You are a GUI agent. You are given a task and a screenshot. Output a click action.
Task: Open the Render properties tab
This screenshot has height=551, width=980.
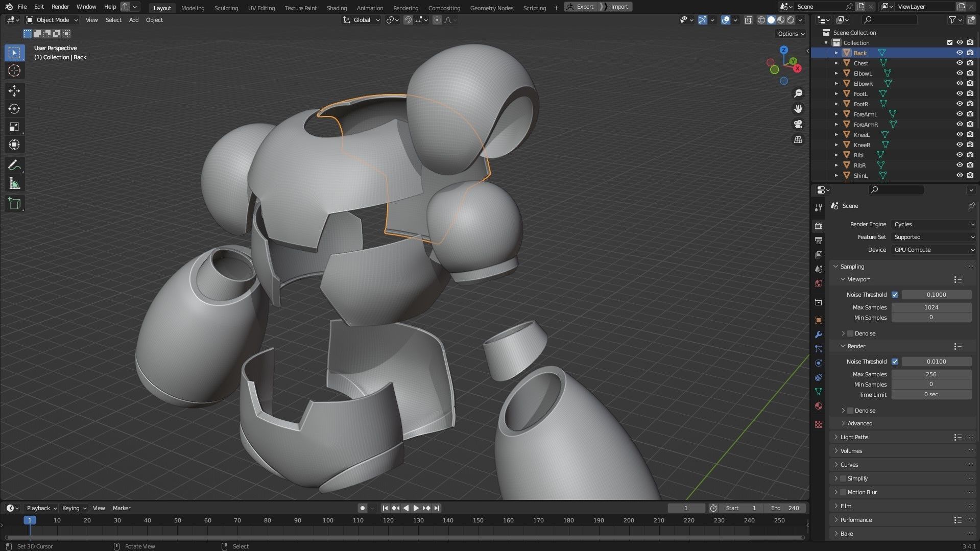(819, 226)
